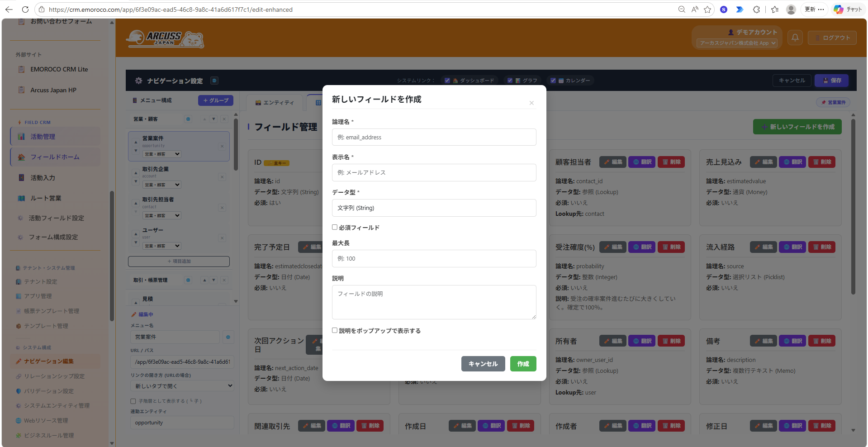Screen dimensions: 868x447
Task: Open the 取引先担当者 group dropdown
Action: point(162,215)
